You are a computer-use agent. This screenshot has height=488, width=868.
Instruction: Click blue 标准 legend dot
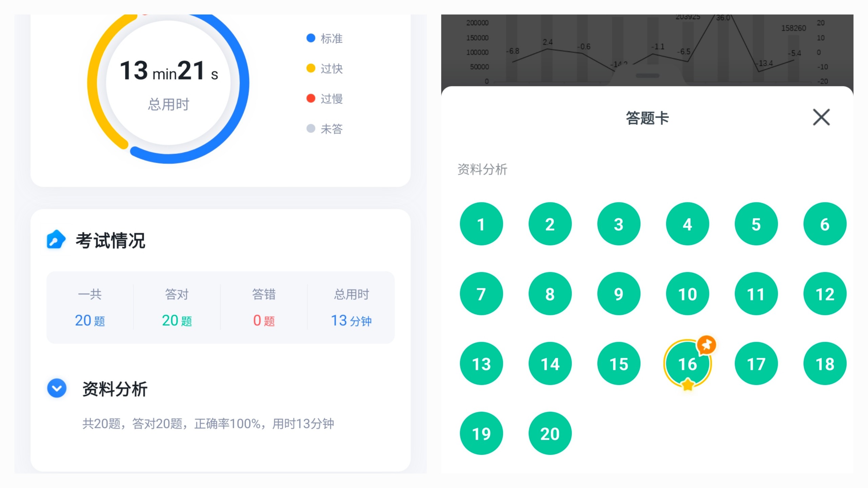(x=311, y=38)
